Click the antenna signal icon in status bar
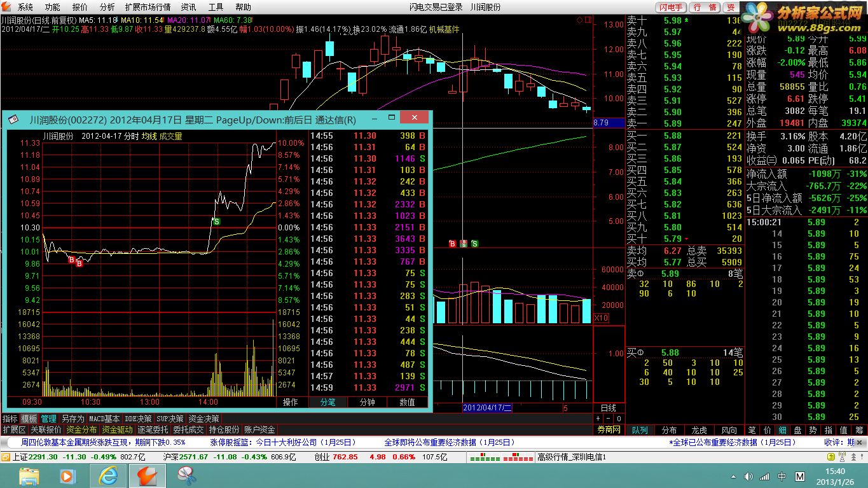This screenshot has height=488, width=868. pyautogui.click(x=841, y=457)
